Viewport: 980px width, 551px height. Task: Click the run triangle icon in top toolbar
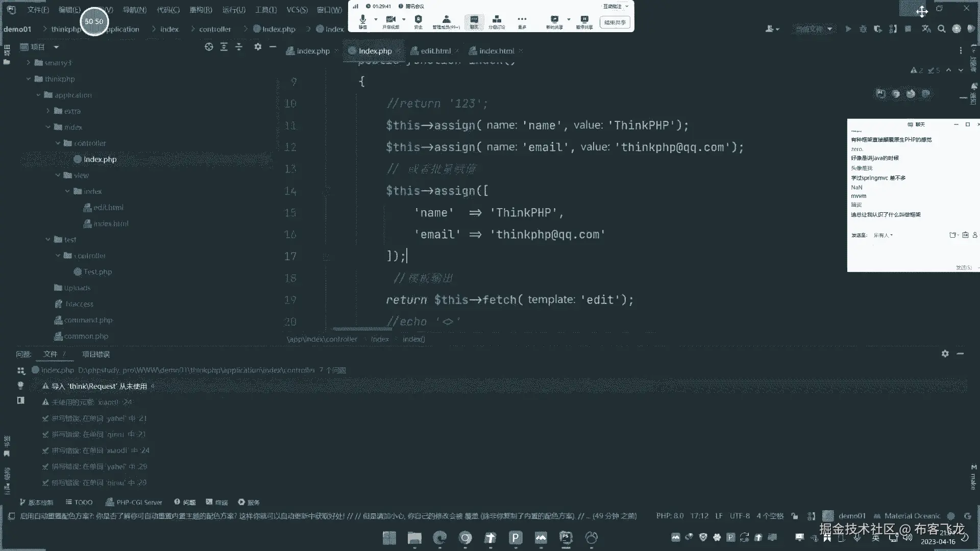click(x=848, y=29)
